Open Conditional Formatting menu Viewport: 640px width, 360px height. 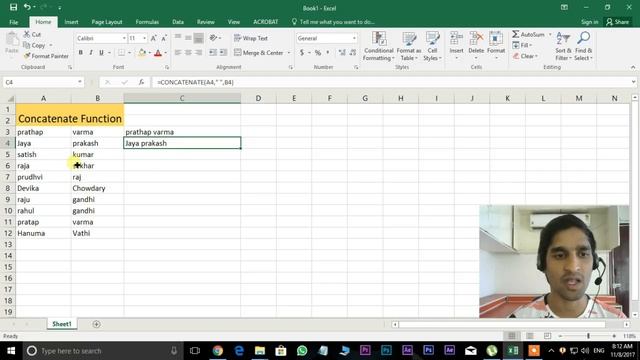coord(378,46)
